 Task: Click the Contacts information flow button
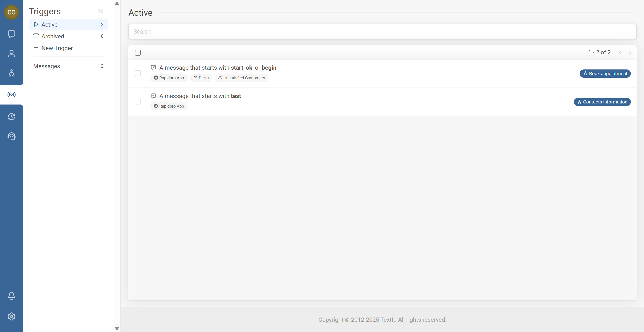point(602,102)
